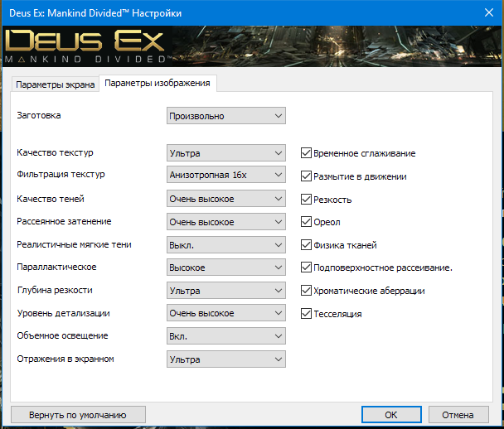This screenshot has height=429, width=504.
Task: Uncheck Физика тканей checkbox
Action: click(x=306, y=244)
